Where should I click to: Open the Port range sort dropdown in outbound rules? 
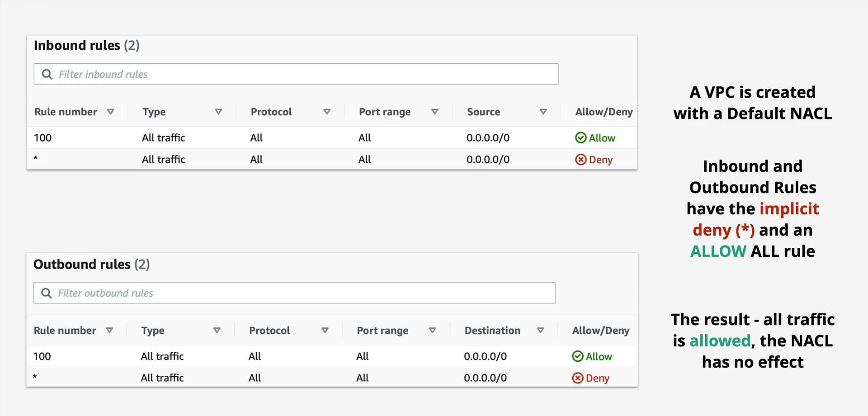pyautogui.click(x=433, y=330)
